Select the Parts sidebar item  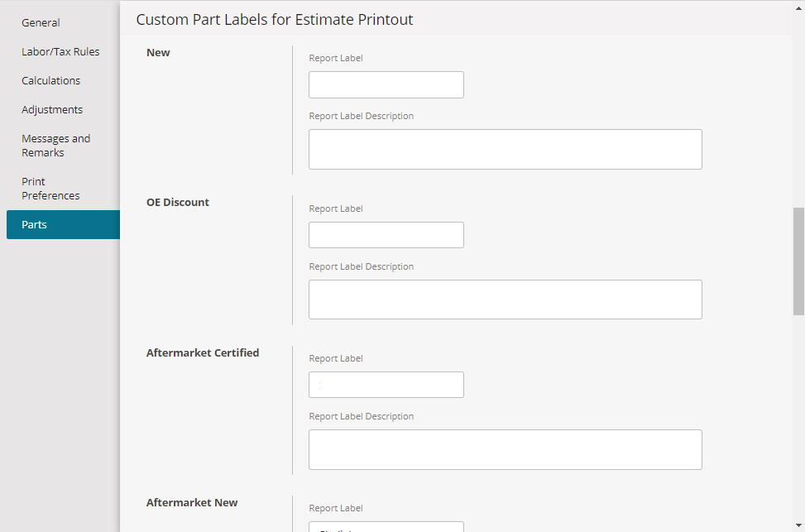click(x=63, y=224)
